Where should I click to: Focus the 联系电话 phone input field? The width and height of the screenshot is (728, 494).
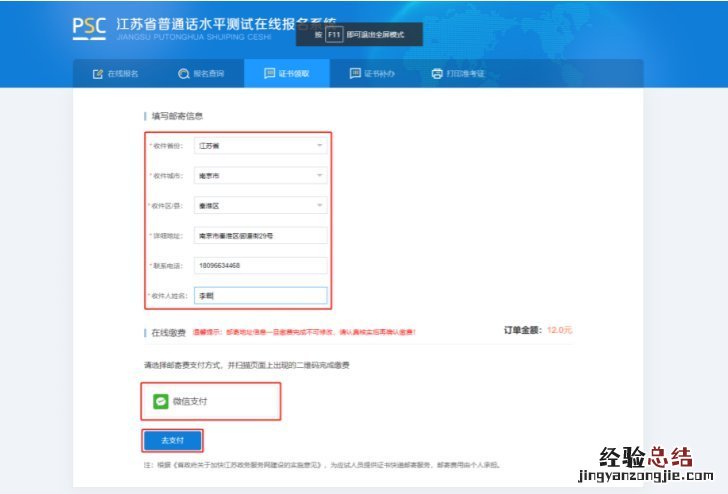[x=260, y=266]
